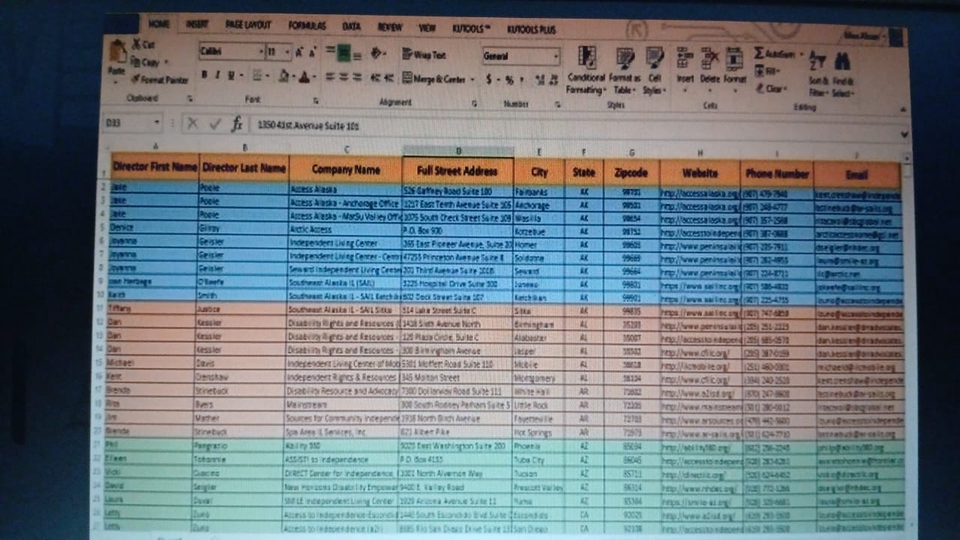This screenshot has width=960, height=540.
Task: Open Cell Styles gallery
Action: point(654,72)
